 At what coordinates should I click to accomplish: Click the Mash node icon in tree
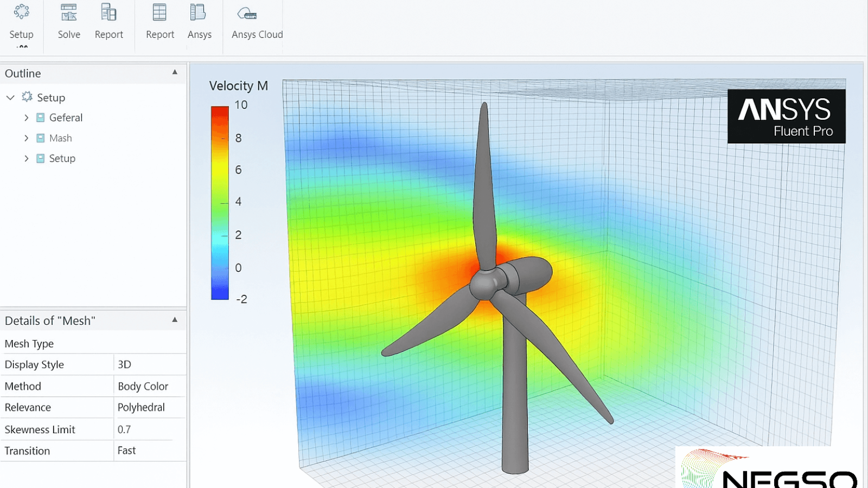[40, 138]
